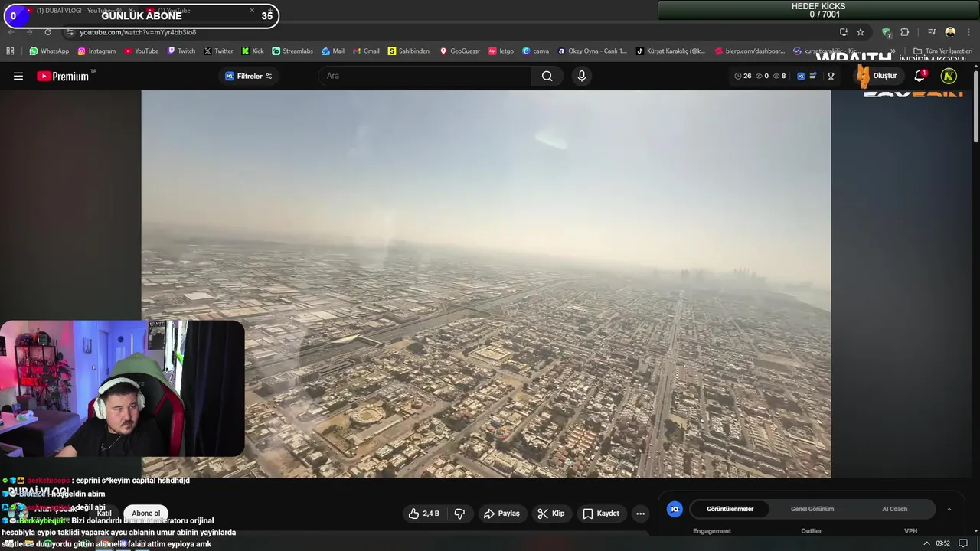Focus the Ara search field
This screenshot has height=551, width=980.
point(425,76)
